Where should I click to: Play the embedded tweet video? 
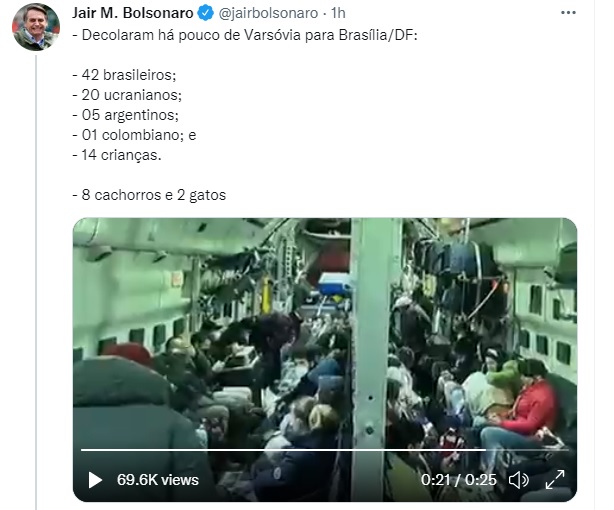coord(95,480)
